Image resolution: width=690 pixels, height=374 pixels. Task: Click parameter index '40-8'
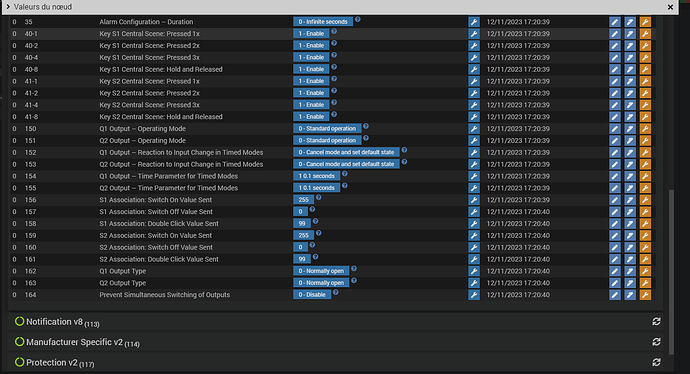[x=31, y=69]
